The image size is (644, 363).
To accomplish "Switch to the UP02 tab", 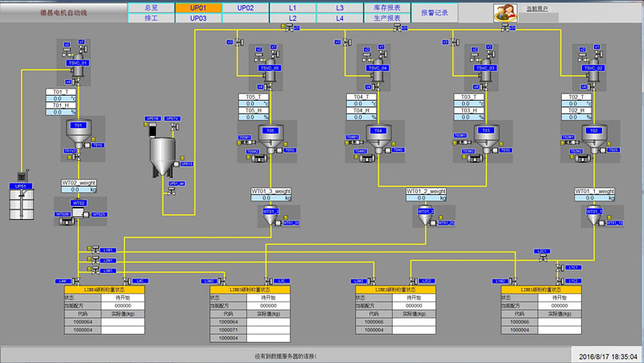I will [246, 7].
